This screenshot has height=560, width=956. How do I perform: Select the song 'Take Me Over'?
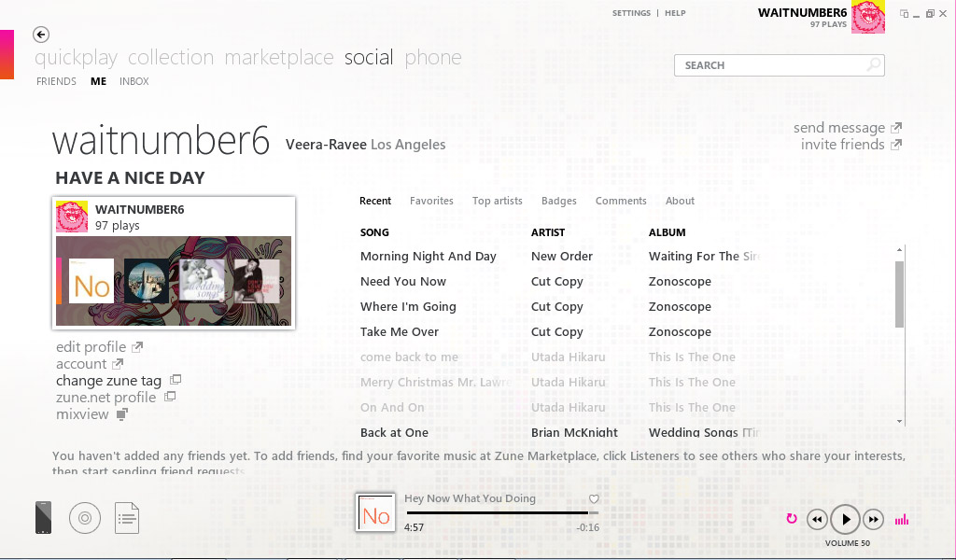(x=400, y=332)
